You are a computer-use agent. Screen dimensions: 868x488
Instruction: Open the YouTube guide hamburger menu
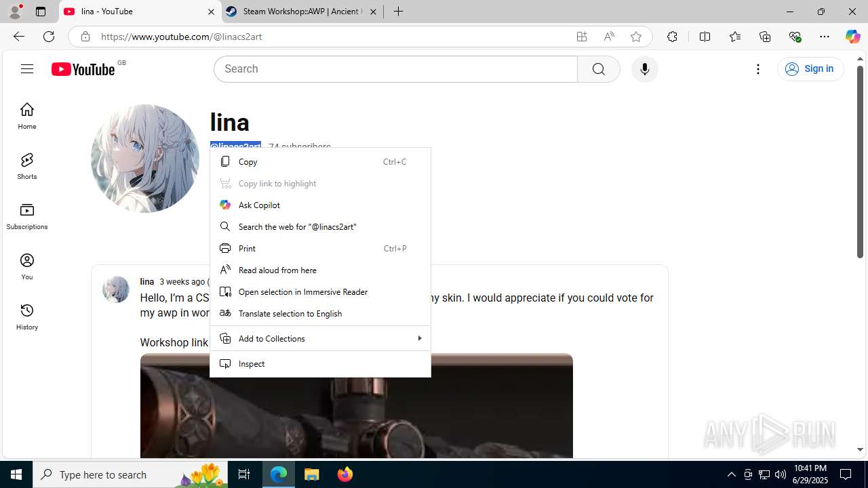click(27, 68)
